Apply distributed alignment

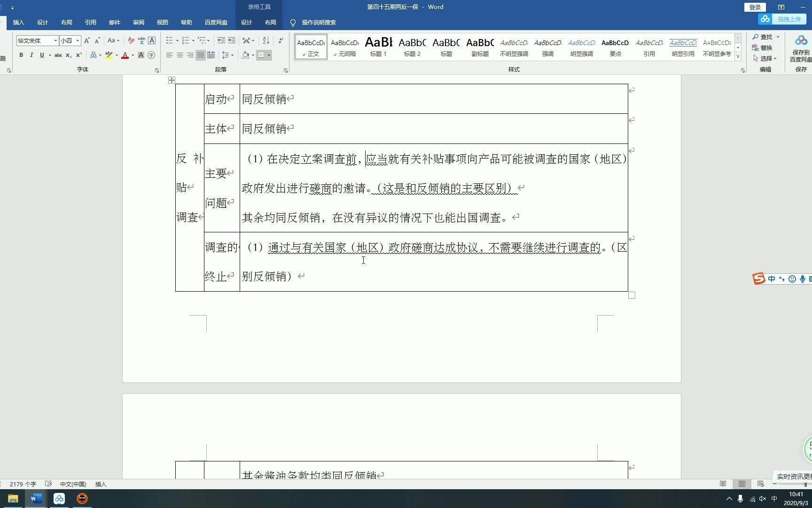tap(211, 55)
